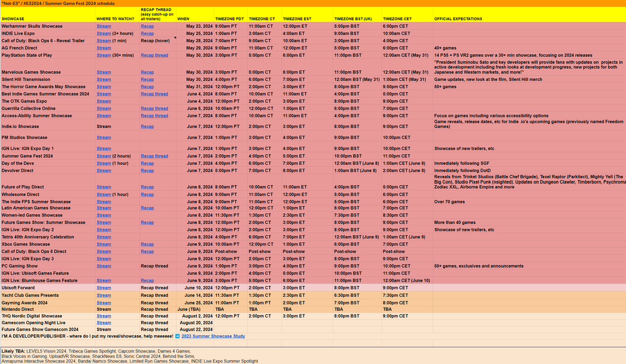Open Stream link for PC Gaming Show
Viewport: 626px width, 364px height.
coord(104,266)
